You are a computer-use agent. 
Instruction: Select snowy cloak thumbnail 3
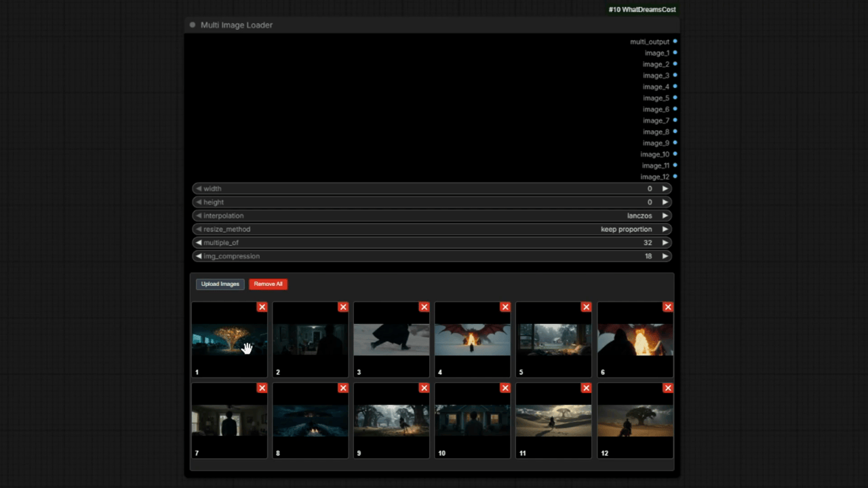coord(391,340)
